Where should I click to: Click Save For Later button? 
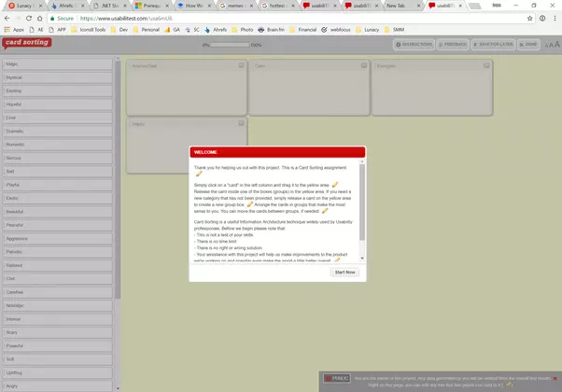click(493, 45)
